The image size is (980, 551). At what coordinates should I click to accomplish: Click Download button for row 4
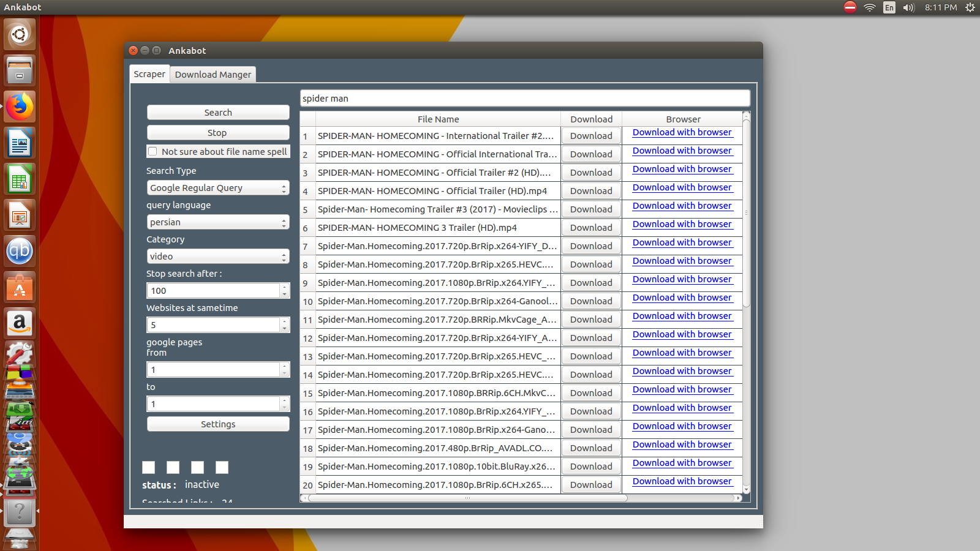click(591, 191)
